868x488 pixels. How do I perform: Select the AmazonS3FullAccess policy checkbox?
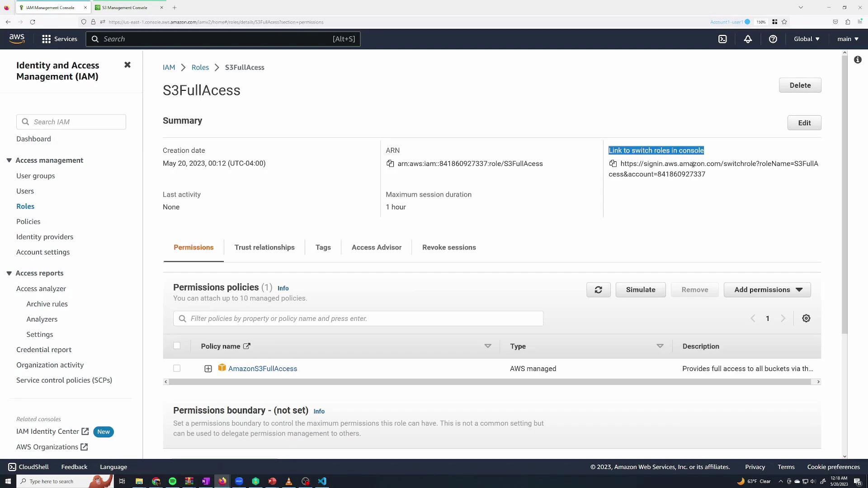click(x=177, y=368)
